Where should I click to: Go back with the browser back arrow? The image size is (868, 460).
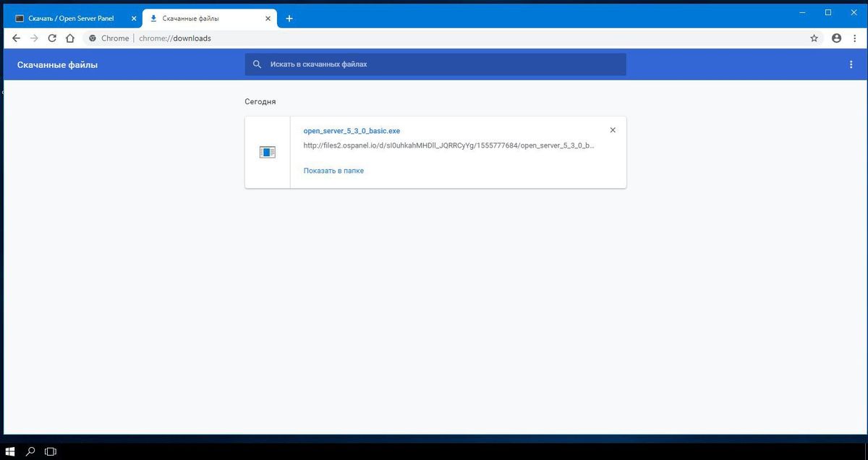(17, 38)
